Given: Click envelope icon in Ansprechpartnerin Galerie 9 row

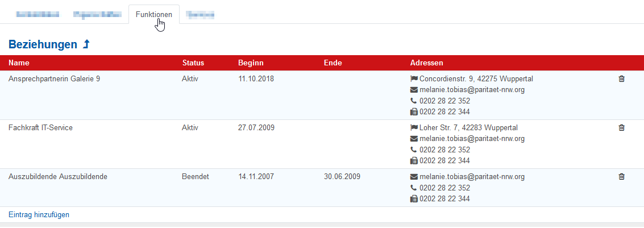Looking at the screenshot, I should [x=414, y=90].
